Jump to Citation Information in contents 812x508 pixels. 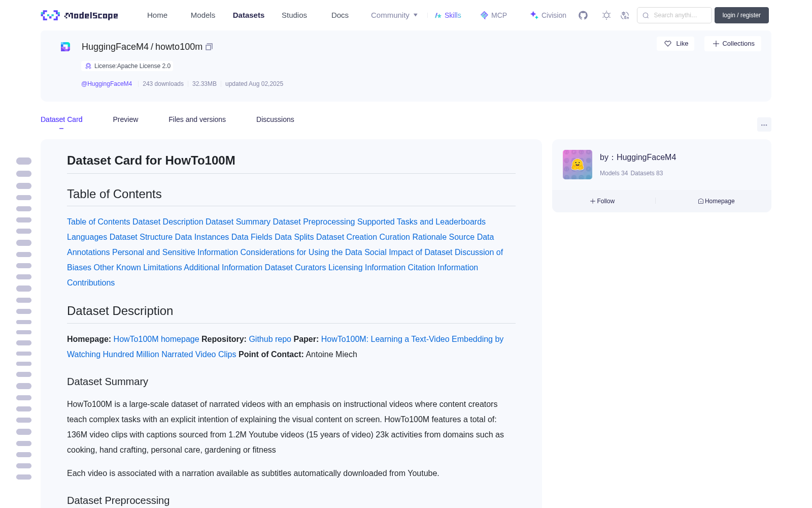[443, 267]
